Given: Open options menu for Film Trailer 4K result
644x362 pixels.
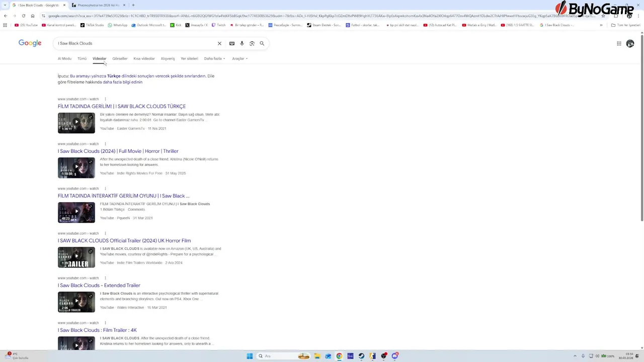Looking at the screenshot, I should pyautogui.click(x=105, y=323).
